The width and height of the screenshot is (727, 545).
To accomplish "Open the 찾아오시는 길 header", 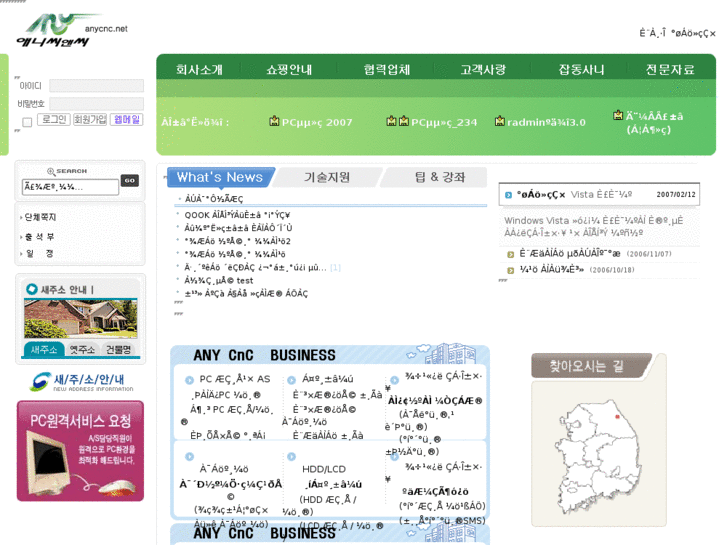I will click(591, 366).
